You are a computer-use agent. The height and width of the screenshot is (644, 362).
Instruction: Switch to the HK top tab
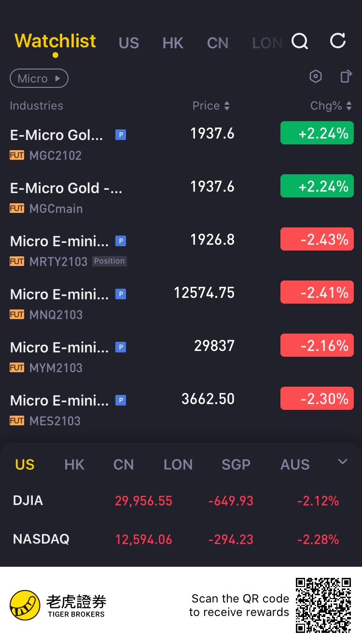[173, 43]
